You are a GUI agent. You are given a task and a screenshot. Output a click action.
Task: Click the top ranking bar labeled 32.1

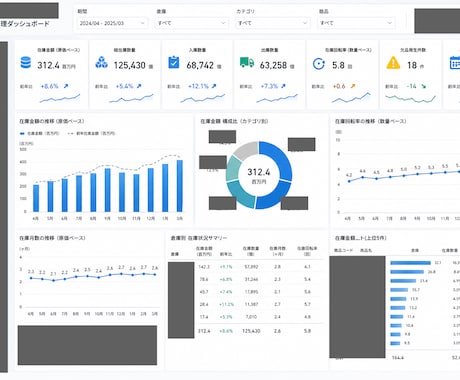click(x=410, y=263)
